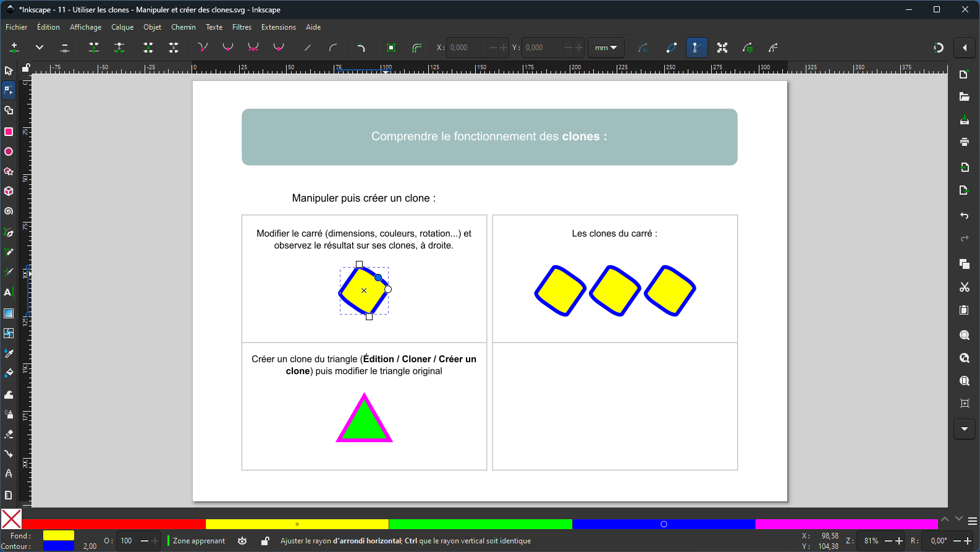Viewport: 980px width, 552px height.
Task: Convert object to path
Action: point(391,48)
